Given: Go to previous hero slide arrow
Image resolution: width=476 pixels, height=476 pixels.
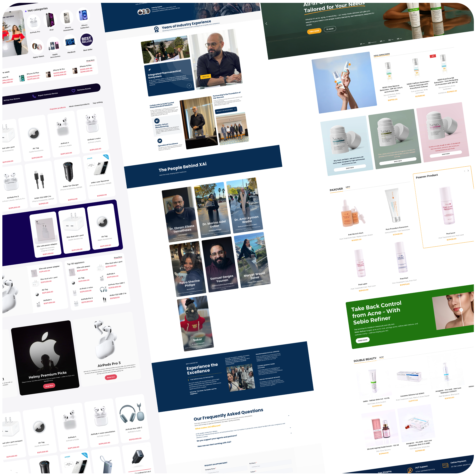Looking at the screenshot, I should [x=266, y=24].
